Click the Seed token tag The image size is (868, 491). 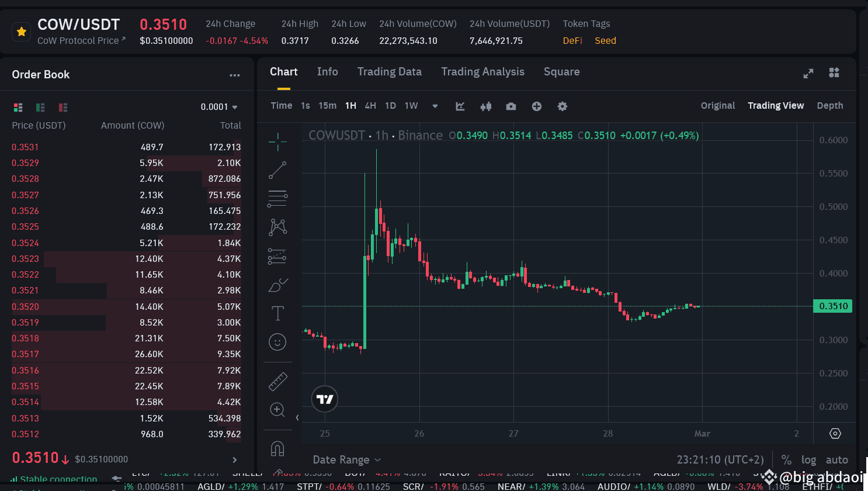point(605,41)
